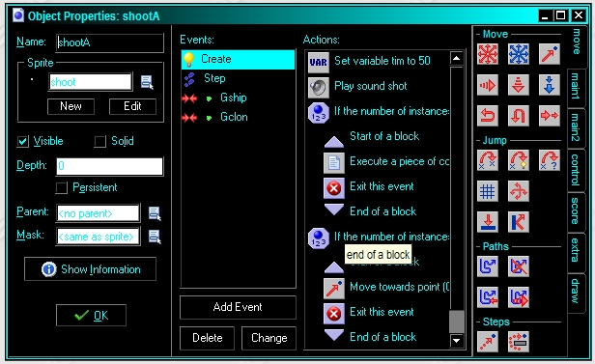
Task: Switch to the score tab
Action: (576, 211)
